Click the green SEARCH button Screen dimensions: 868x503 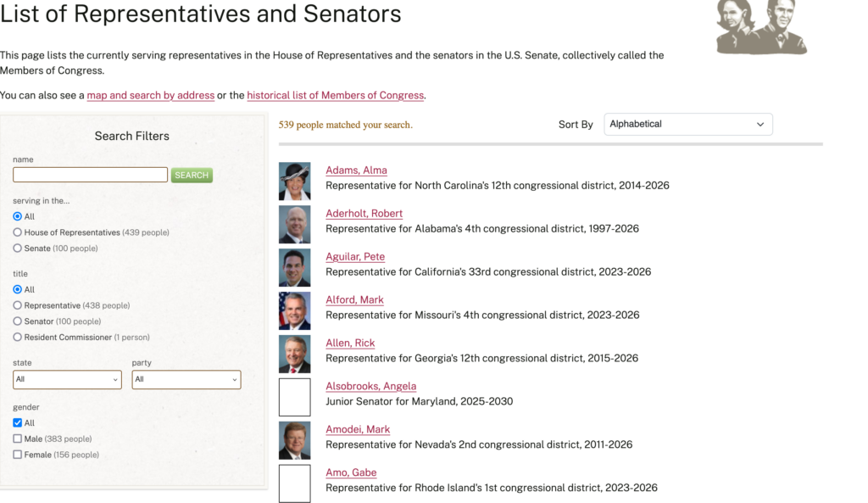[192, 175]
